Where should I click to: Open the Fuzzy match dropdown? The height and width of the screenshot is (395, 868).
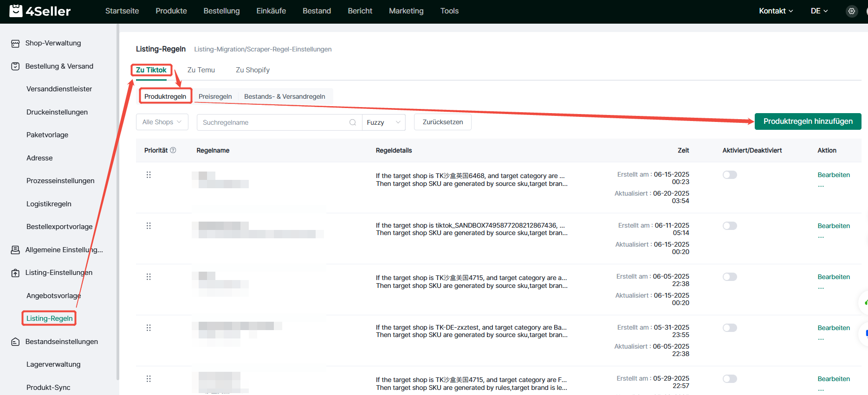pos(383,122)
